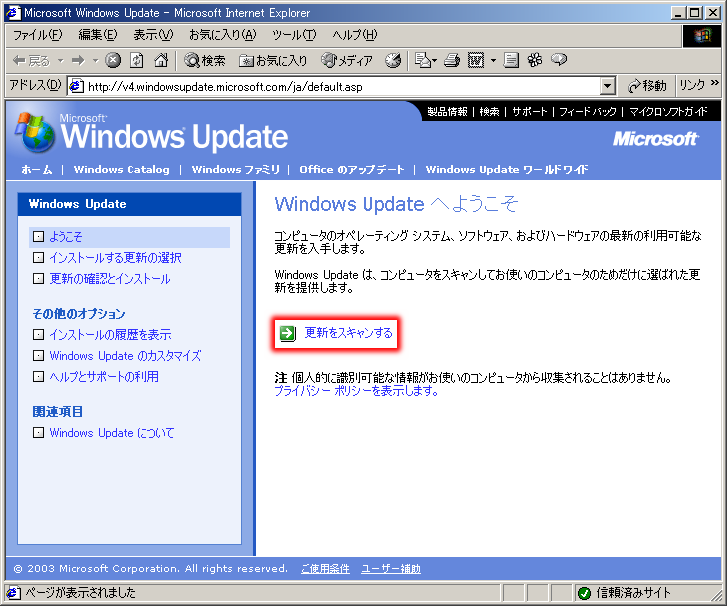Viewport: 727px width, 606px height.
Task: Open the 表示(V) menu
Action: point(153,35)
